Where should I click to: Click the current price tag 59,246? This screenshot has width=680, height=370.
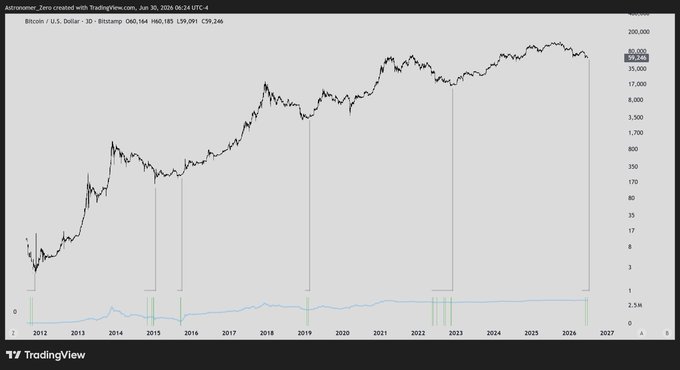tap(637, 58)
